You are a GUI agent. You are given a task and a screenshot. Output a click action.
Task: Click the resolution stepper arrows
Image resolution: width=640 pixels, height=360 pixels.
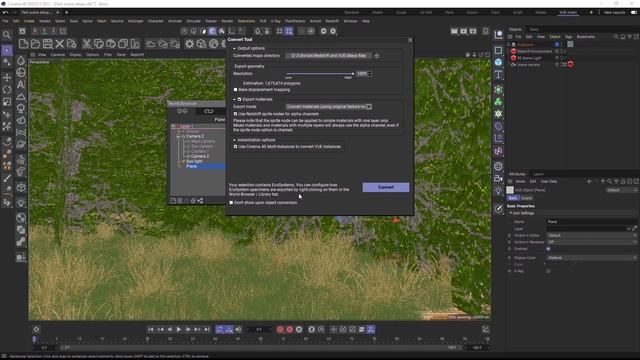[x=370, y=74]
